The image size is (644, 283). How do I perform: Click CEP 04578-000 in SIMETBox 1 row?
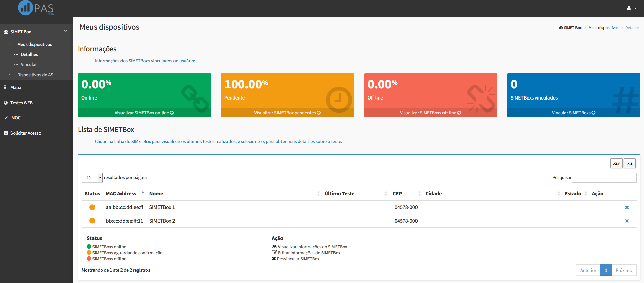click(x=406, y=207)
